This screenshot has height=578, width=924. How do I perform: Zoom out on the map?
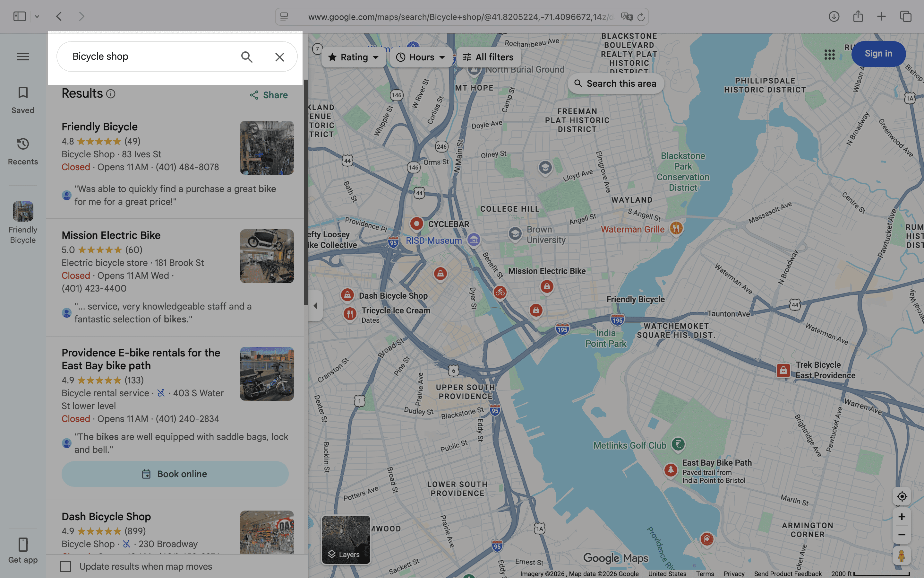point(902,534)
